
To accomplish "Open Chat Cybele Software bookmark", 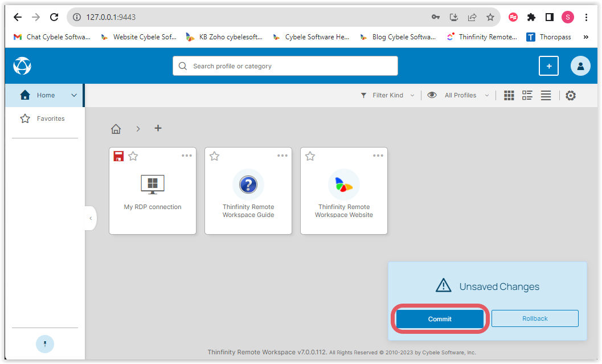I will click(x=52, y=37).
